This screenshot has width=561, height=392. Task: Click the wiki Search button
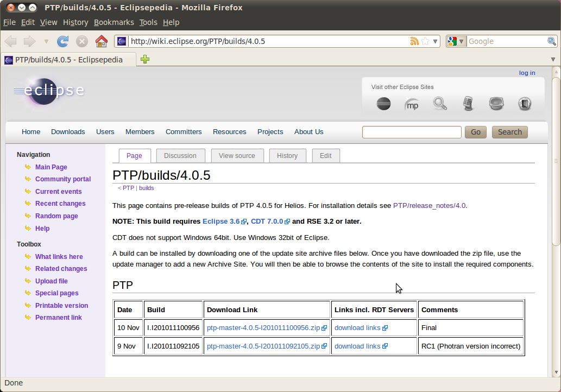tap(510, 132)
